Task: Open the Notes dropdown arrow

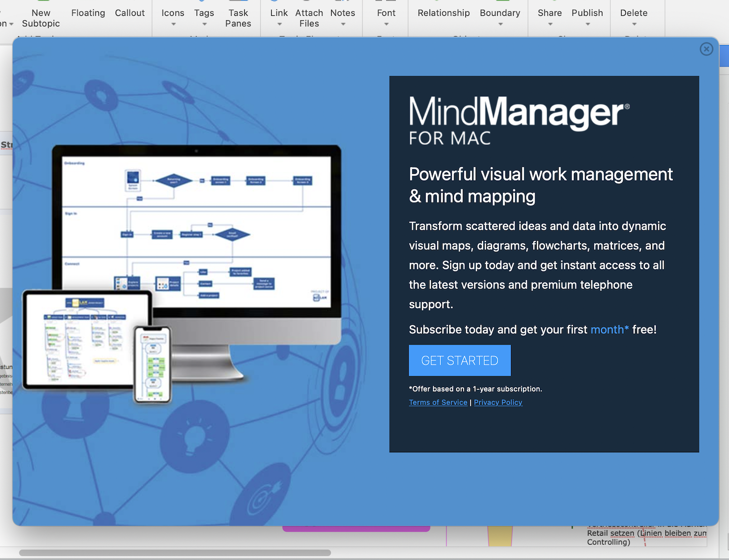Action: 343,24
